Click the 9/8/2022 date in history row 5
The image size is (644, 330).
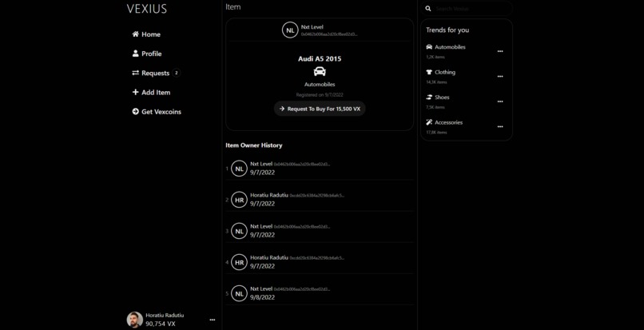coord(262,297)
